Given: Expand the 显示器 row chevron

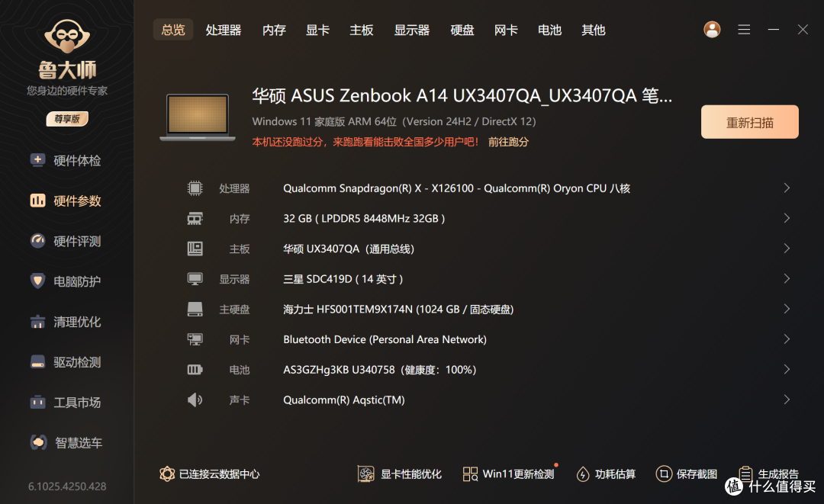Looking at the screenshot, I should click(787, 279).
